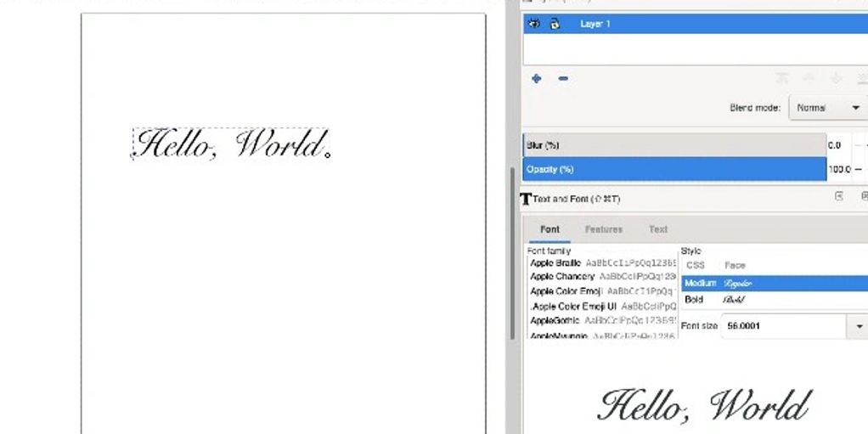Image resolution: width=868 pixels, height=434 pixels.
Task: Click the minus icon to remove layer
Action: click(563, 79)
